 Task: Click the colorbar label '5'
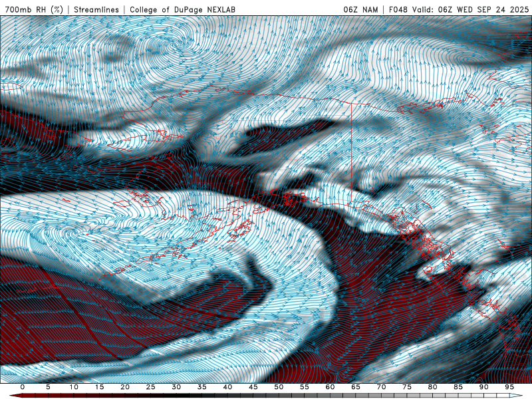tap(48, 387)
